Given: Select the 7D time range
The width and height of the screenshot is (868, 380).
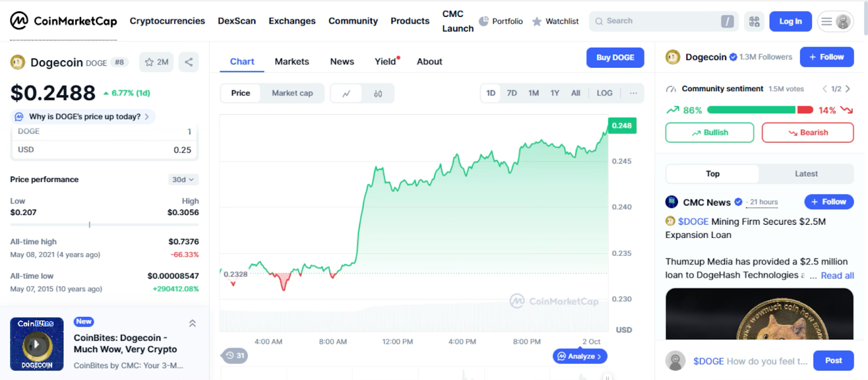Looking at the screenshot, I should click(x=512, y=93).
